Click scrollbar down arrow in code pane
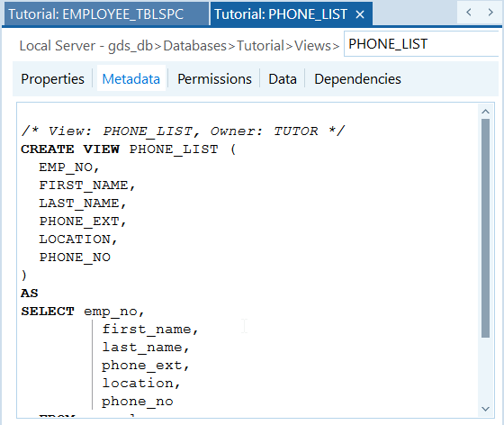 coord(485,409)
